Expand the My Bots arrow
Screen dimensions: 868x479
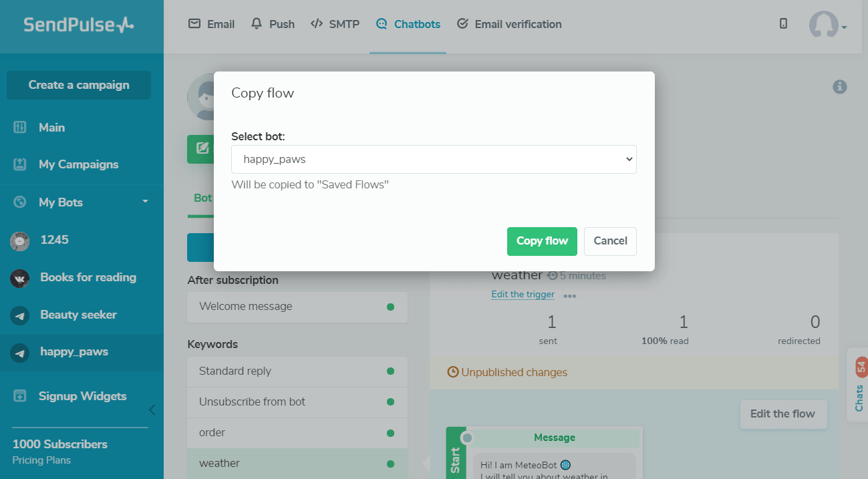click(145, 201)
